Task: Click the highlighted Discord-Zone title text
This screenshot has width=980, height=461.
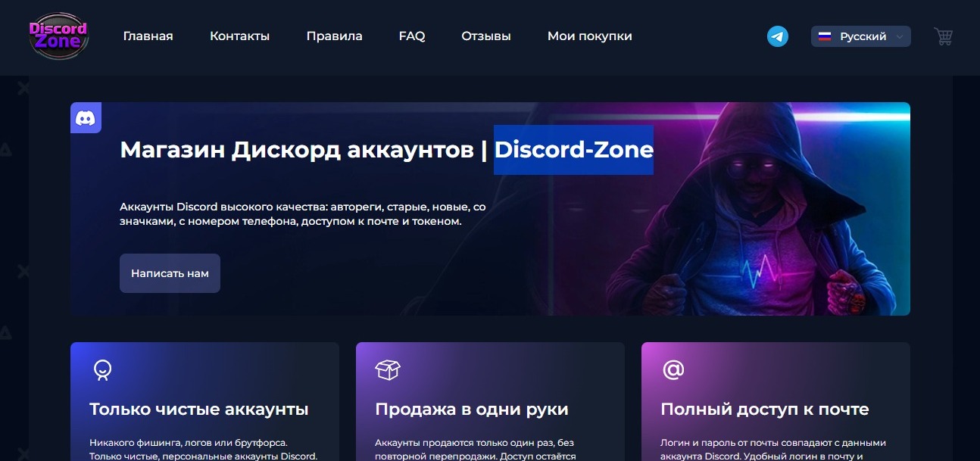Action: [x=573, y=150]
